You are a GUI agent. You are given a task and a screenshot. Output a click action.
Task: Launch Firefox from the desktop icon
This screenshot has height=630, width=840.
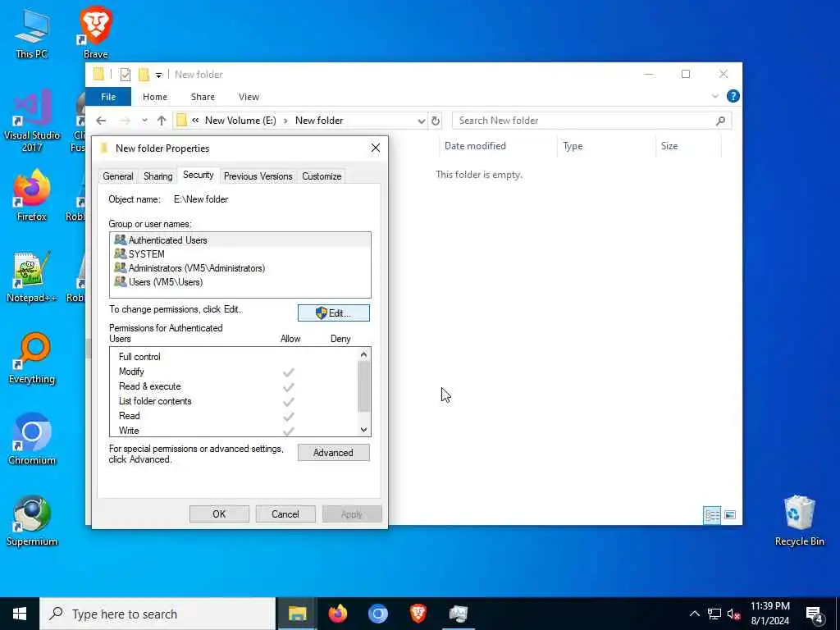[x=32, y=195]
